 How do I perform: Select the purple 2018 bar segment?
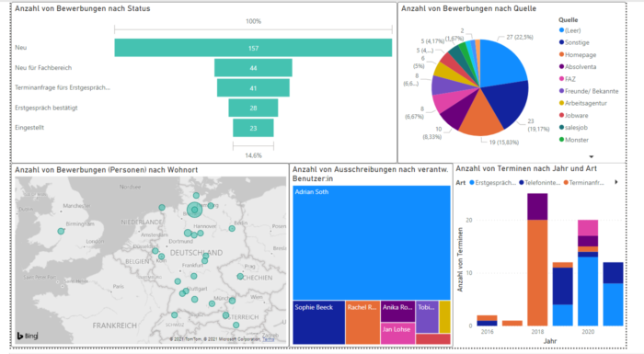(537, 207)
